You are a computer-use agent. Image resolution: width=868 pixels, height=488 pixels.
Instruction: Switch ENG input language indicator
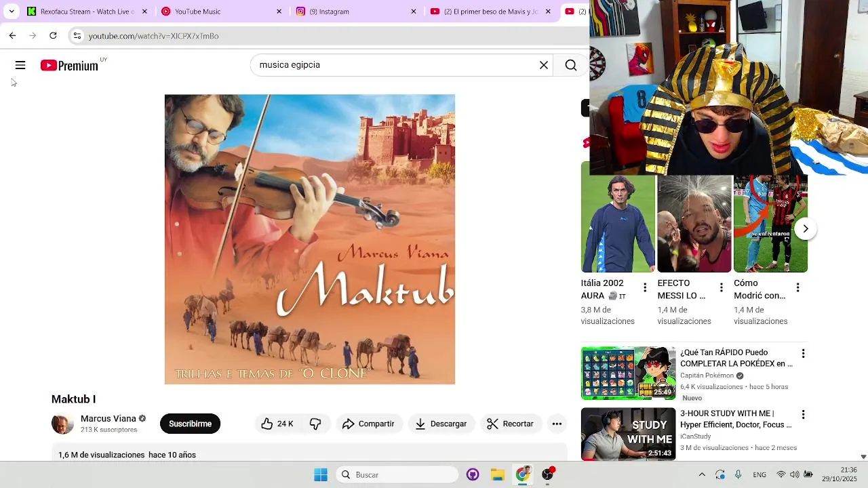click(x=759, y=474)
